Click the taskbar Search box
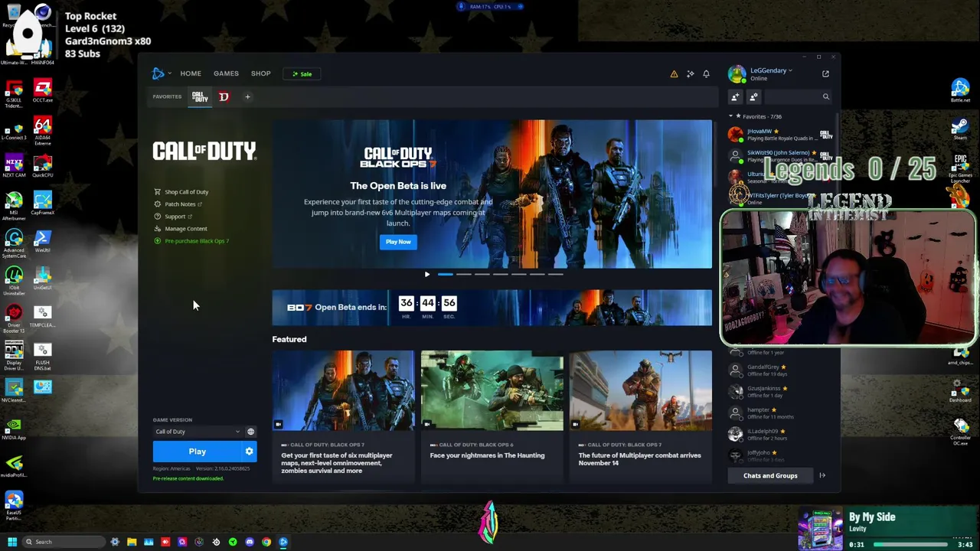Viewport: 980px width, 551px height. pyautogui.click(x=64, y=542)
